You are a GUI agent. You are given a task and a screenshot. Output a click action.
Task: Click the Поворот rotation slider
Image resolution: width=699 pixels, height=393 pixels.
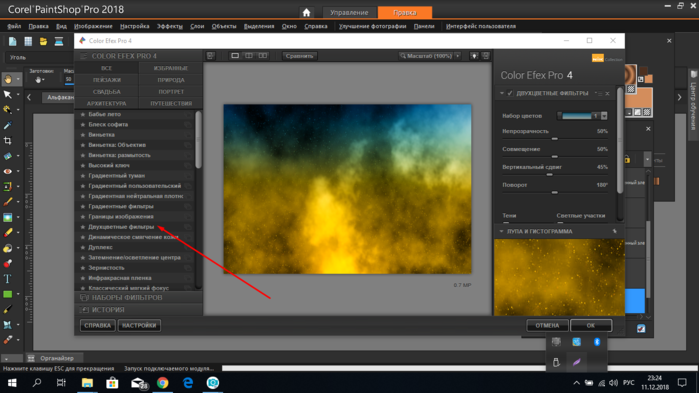coord(555,192)
